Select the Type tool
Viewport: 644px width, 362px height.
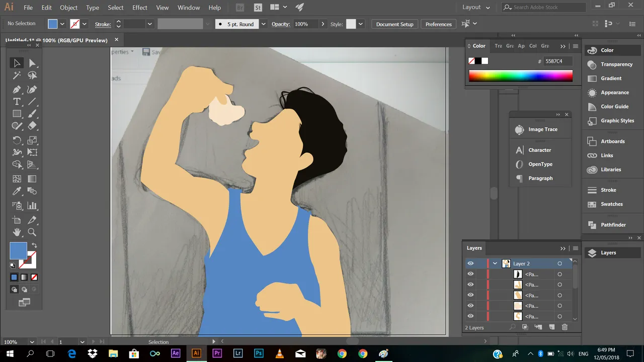coord(17,102)
